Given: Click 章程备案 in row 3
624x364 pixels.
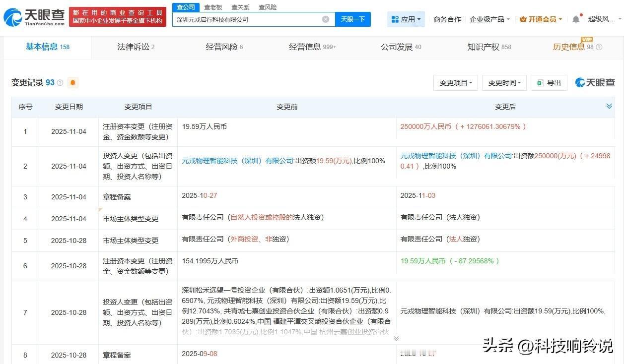Looking at the screenshot, I should 117,197.
